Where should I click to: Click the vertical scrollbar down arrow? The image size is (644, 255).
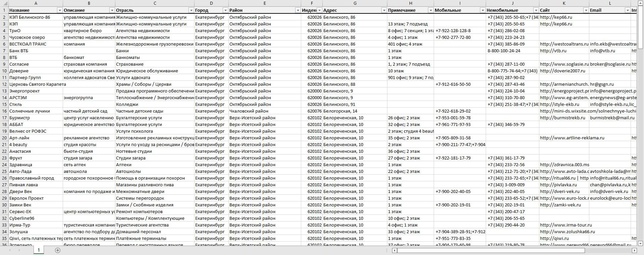point(640,243)
